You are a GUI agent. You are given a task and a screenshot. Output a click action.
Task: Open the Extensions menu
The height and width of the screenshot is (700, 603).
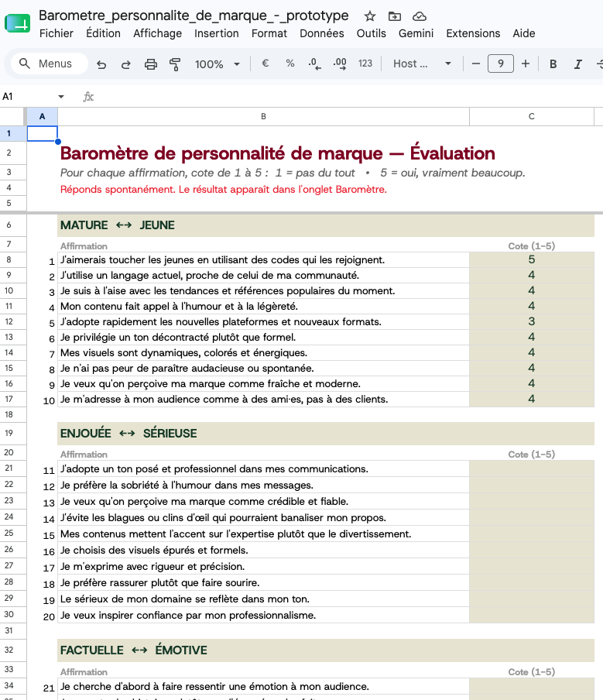coord(473,33)
